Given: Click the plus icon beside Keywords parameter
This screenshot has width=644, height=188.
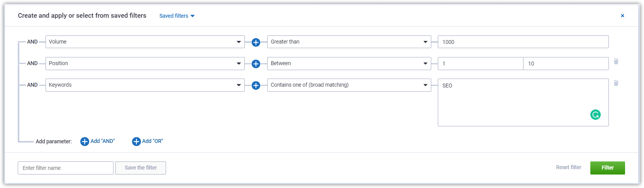Looking at the screenshot, I should pos(256,86).
